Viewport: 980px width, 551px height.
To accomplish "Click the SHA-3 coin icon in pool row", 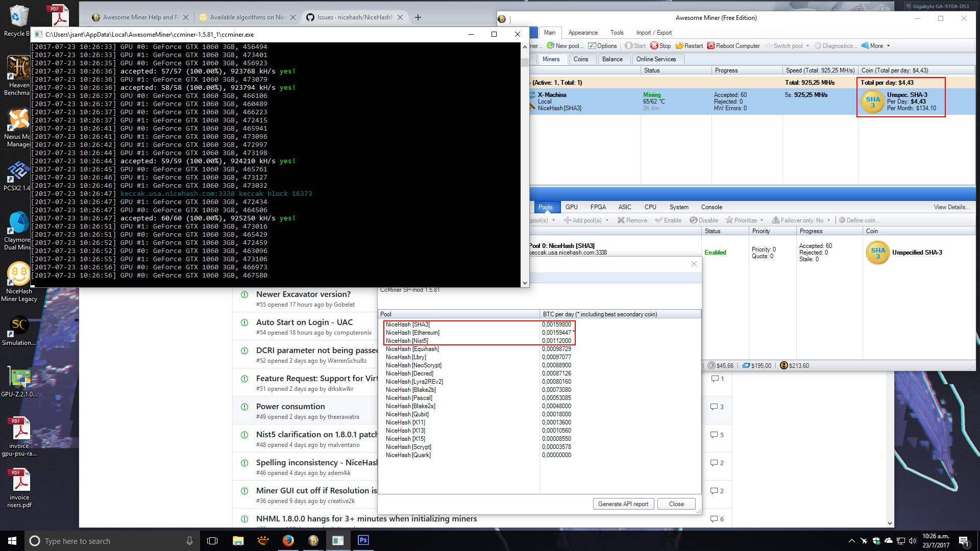I will tap(878, 253).
